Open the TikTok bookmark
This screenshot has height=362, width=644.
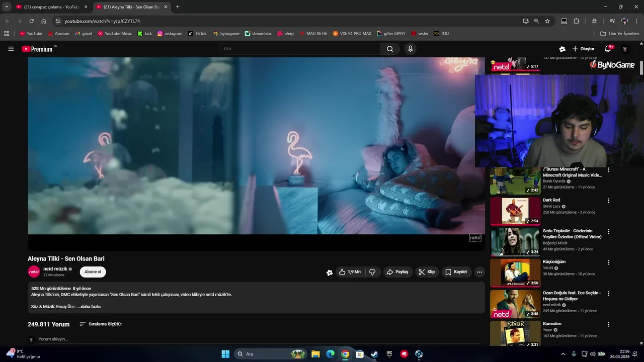[197, 34]
